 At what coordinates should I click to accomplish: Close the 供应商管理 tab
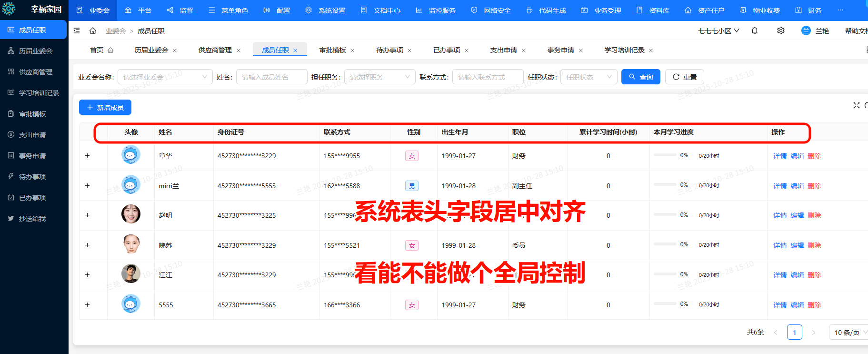coord(239,51)
